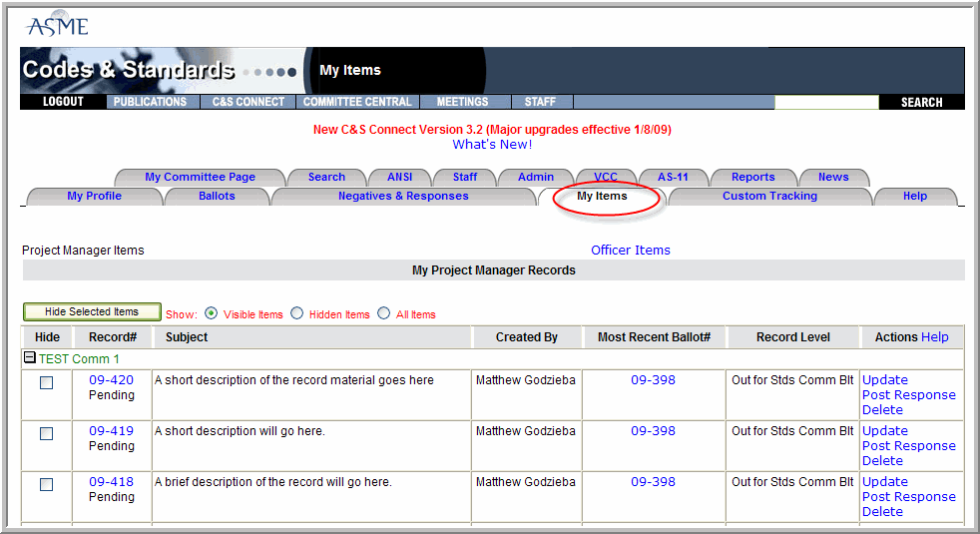Image resolution: width=980 pixels, height=534 pixels.
Task: Collapse the TEST Comm 1 group
Action: pyautogui.click(x=29, y=357)
